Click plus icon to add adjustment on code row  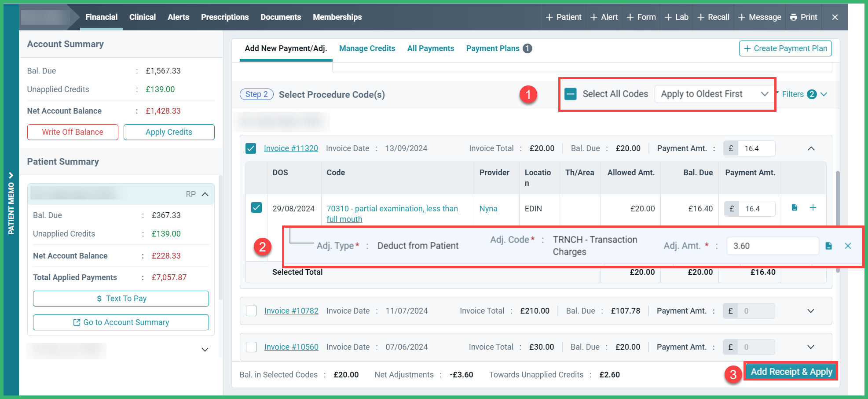813,207
